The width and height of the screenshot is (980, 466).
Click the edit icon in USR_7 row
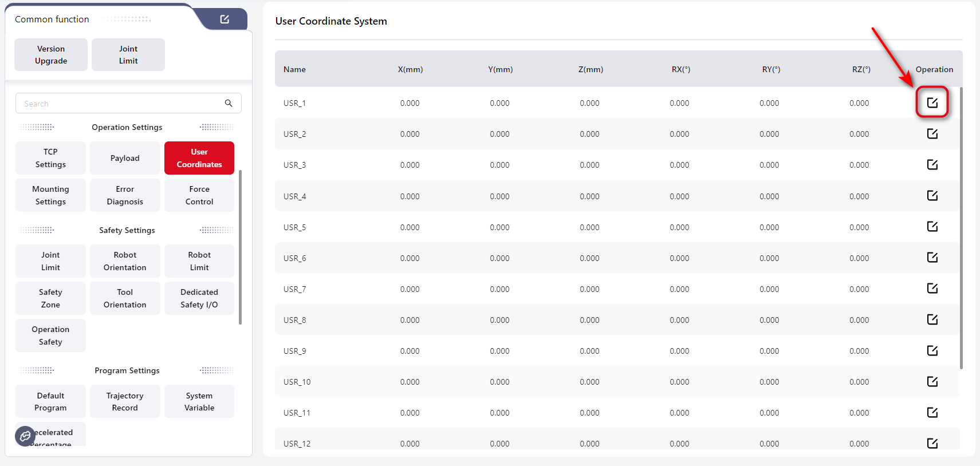point(932,289)
